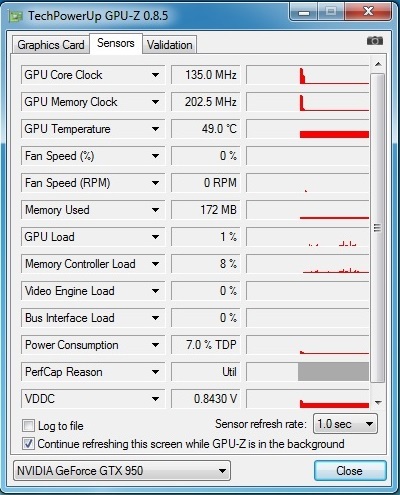Click the scrollbar up arrow
The width and height of the screenshot is (400, 495).
pos(378,64)
